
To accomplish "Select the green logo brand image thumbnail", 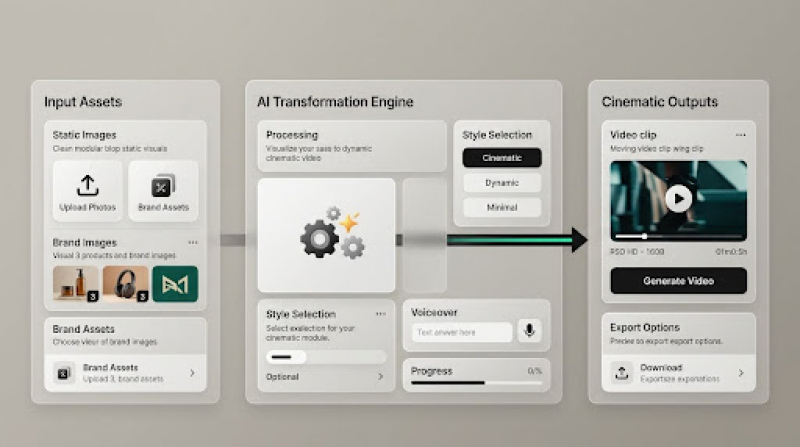I will click(175, 283).
